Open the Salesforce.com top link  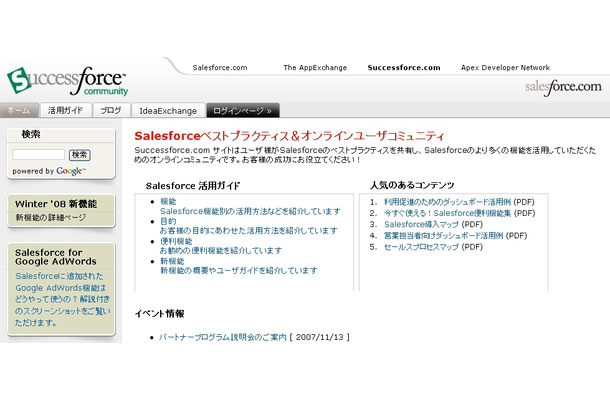[x=220, y=68]
